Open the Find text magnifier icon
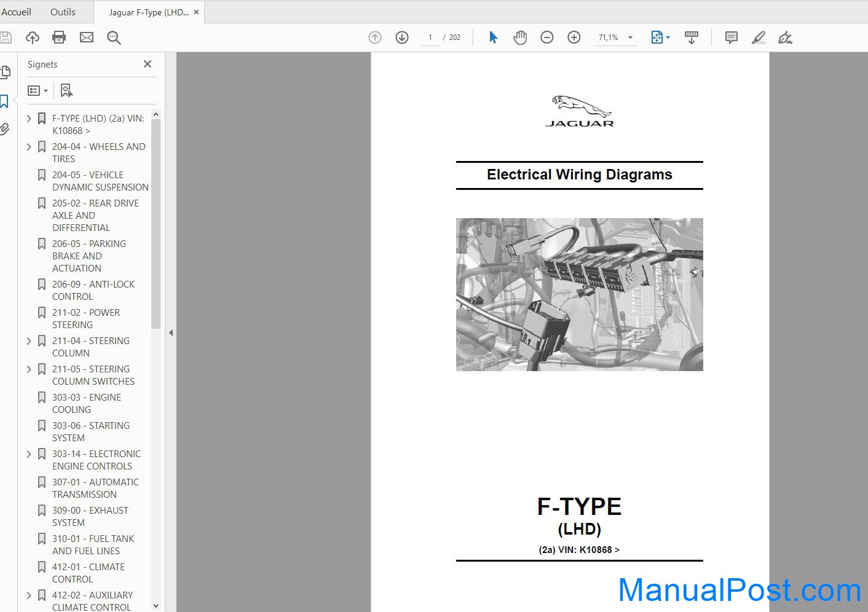Image resolution: width=868 pixels, height=612 pixels. click(x=114, y=37)
